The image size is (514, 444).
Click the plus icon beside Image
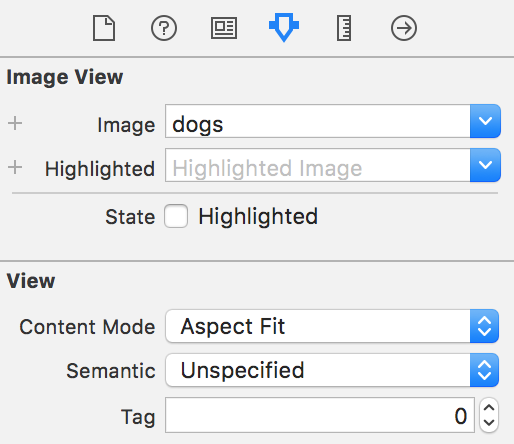(15, 123)
